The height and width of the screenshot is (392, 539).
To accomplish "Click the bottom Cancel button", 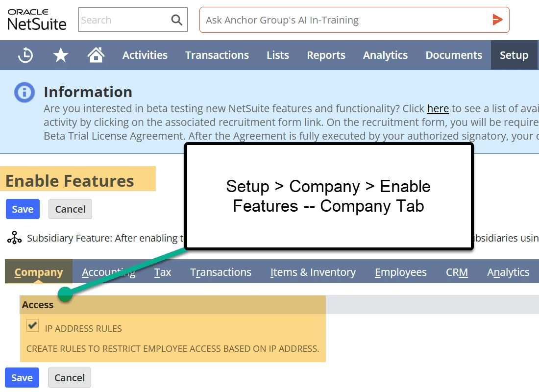I will pos(70,378).
